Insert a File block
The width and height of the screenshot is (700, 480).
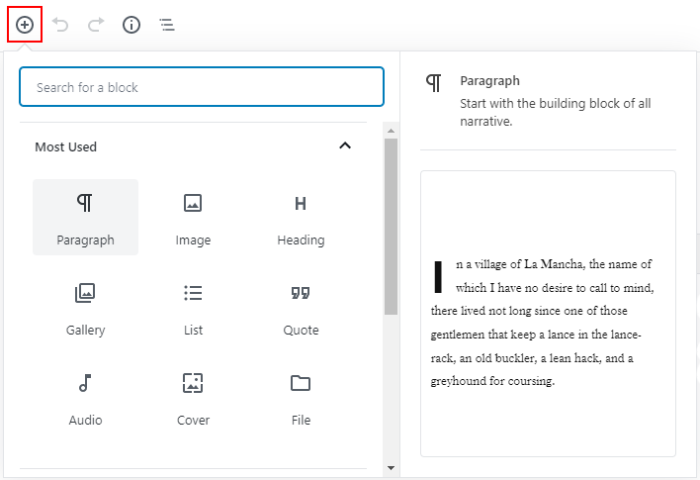click(x=300, y=399)
